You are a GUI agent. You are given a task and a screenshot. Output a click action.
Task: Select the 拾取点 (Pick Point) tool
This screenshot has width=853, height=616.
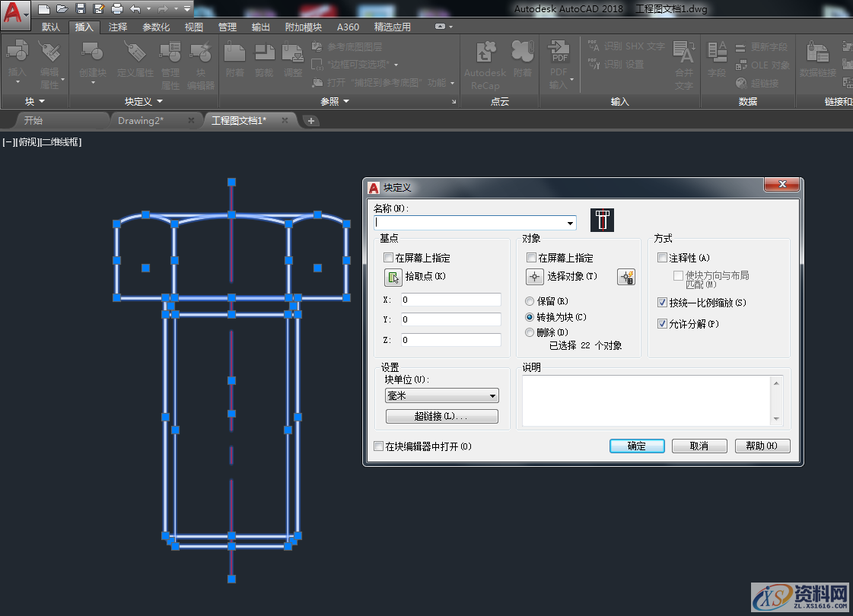[x=392, y=277]
